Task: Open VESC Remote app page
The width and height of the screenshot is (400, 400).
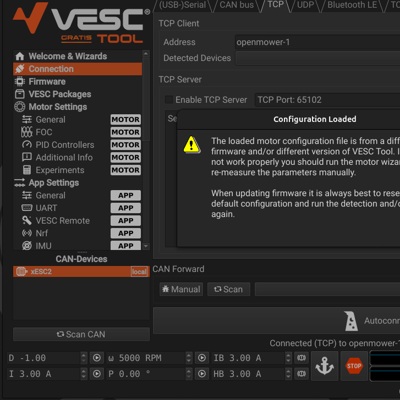Action: (77, 221)
